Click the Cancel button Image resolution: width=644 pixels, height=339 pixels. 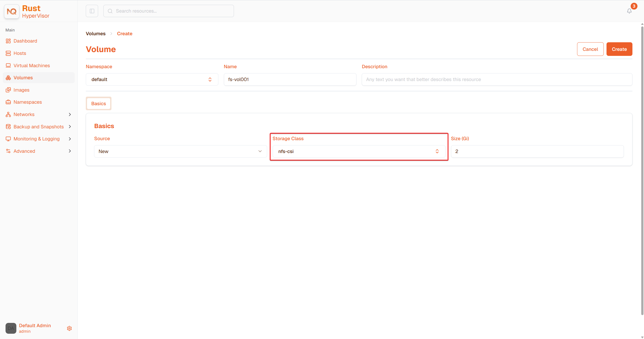tap(590, 49)
